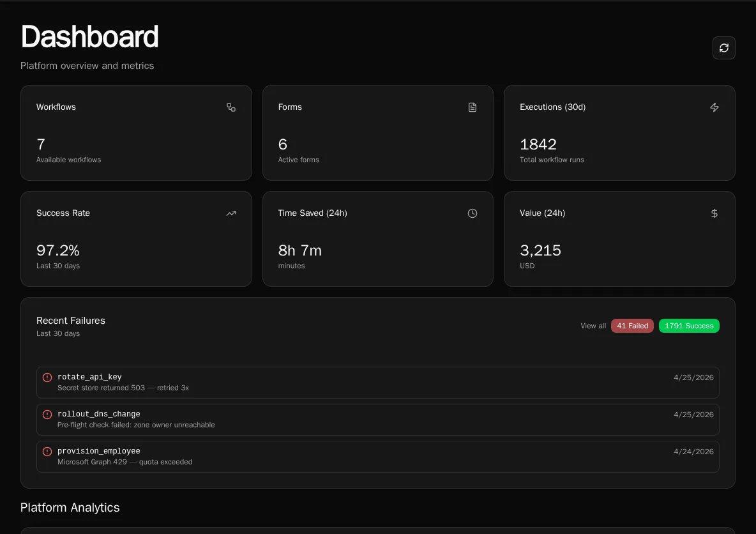Click the 97.2% success rate value
The height and width of the screenshot is (534, 756).
(58, 250)
